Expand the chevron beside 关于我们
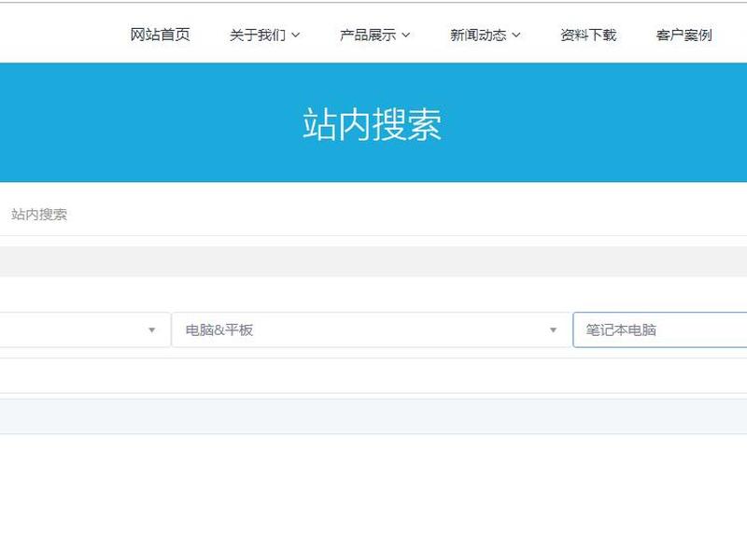This screenshot has height=560, width=747. point(295,35)
